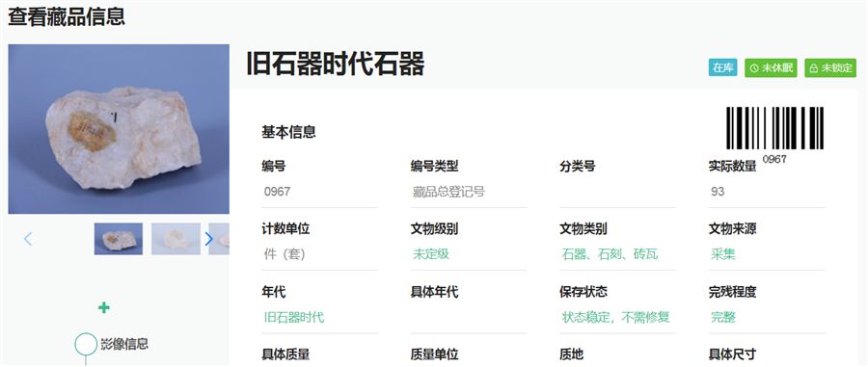Viewport: 868px width, 367px height.
Task: Click the 具体质量 label
Action: (285, 354)
